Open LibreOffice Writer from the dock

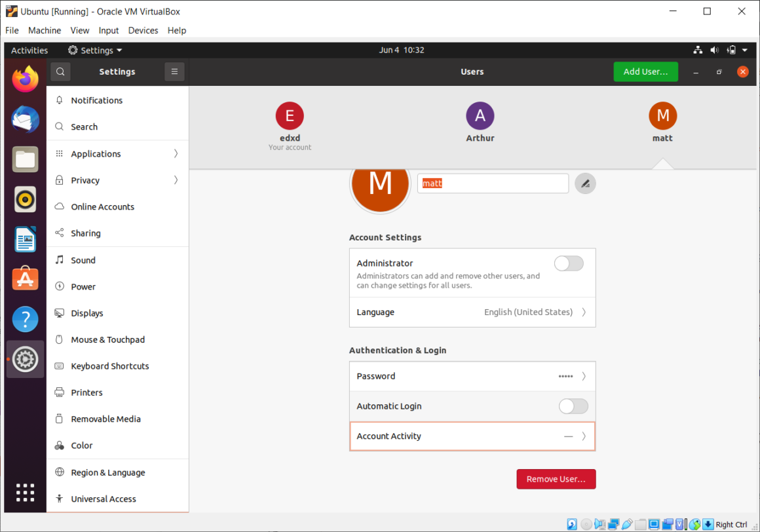[26, 239]
